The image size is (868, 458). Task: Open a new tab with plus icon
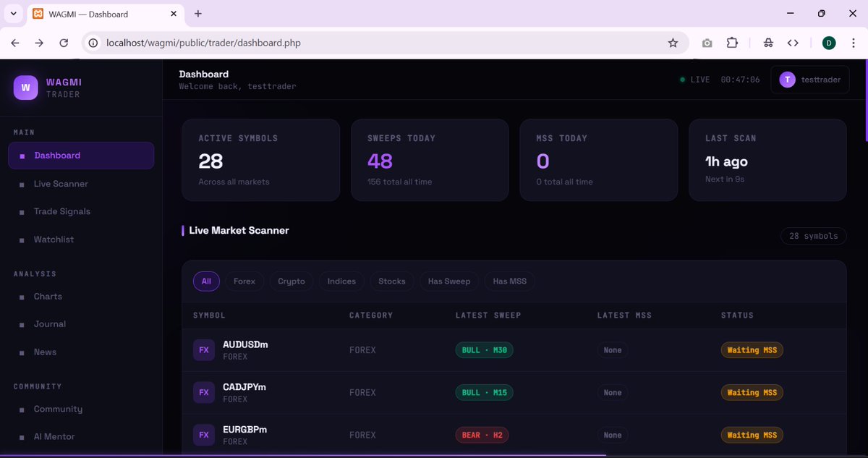point(198,14)
